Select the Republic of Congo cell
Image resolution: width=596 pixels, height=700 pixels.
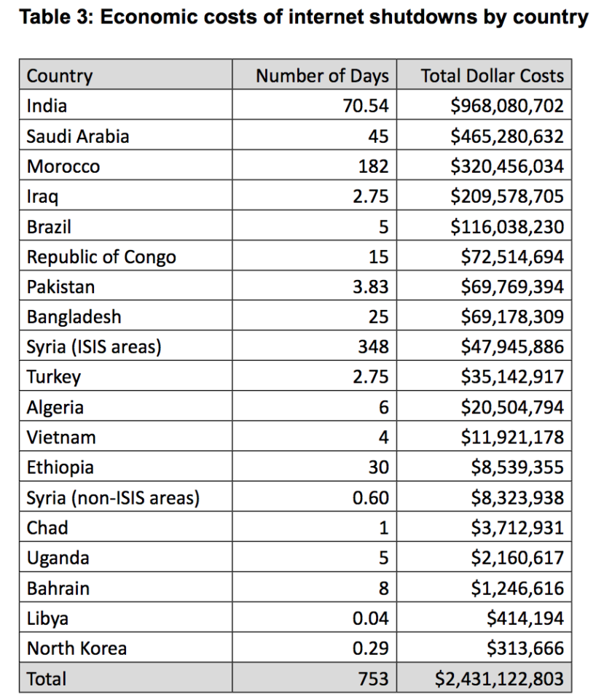(125, 256)
